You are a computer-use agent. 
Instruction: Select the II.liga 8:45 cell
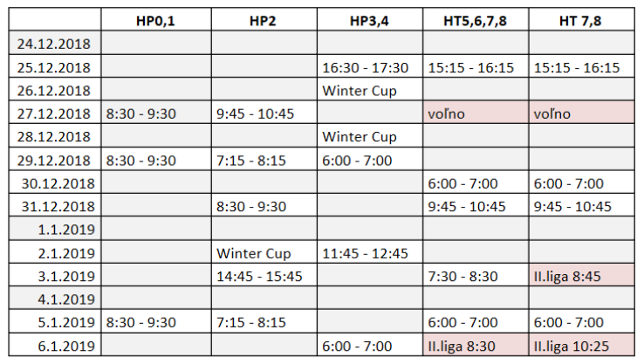point(581,275)
